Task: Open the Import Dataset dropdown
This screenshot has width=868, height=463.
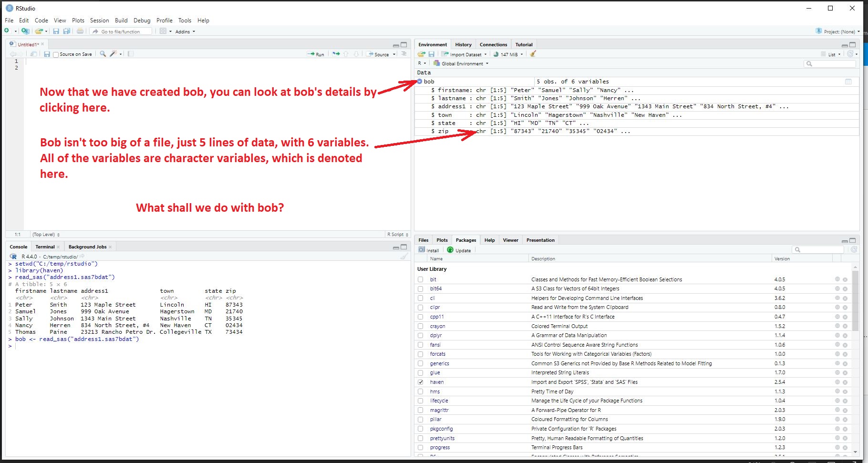Action: (x=465, y=54)
